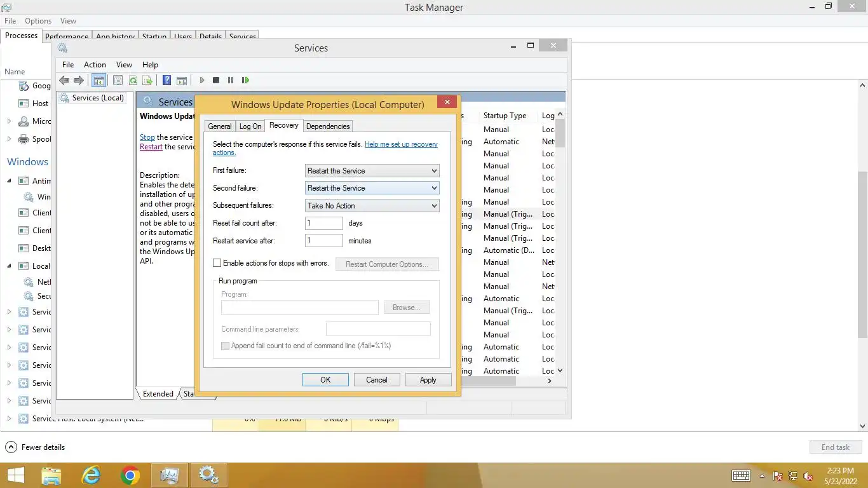The height and width of the screenshot is (488, 868).
Task: Toggle Show/Hide Console Tree toolbar icon
Action: [x=98, y=80]
